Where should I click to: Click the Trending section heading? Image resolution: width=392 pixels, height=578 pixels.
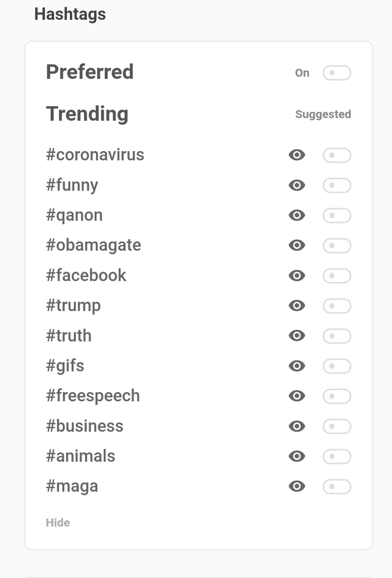87,113
